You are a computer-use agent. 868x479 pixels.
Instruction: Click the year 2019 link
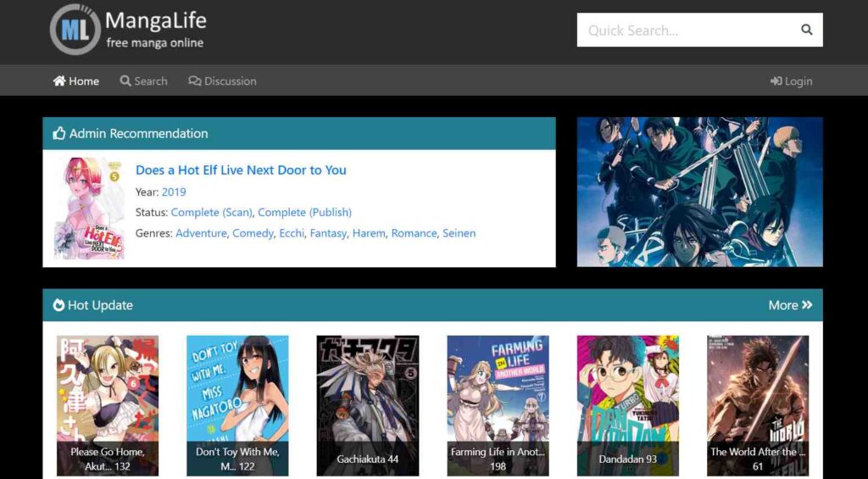174,192
